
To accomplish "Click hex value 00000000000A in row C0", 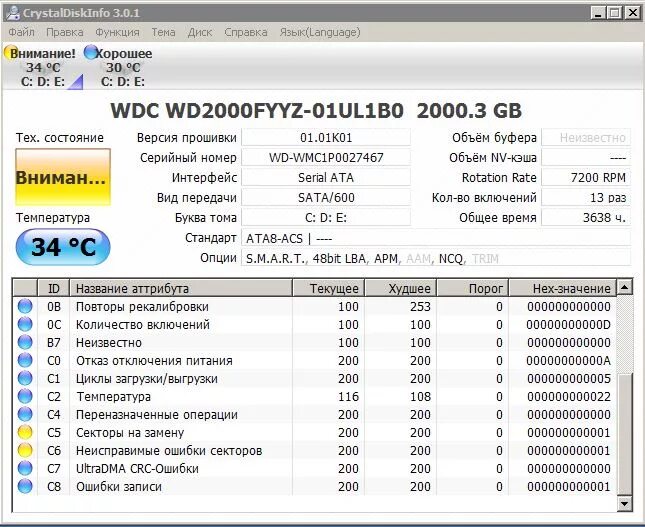I will coord(568,360).
